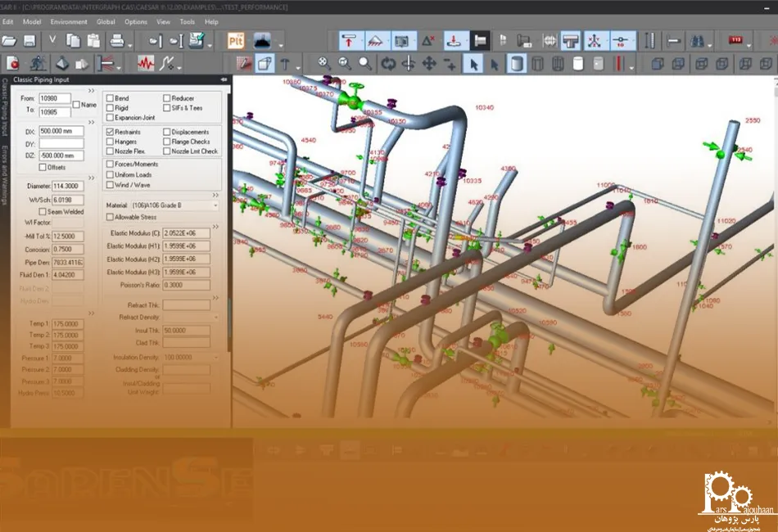The image size is (778, 532).
Task: Click the DX length input field
Action: tap(61, 132)
